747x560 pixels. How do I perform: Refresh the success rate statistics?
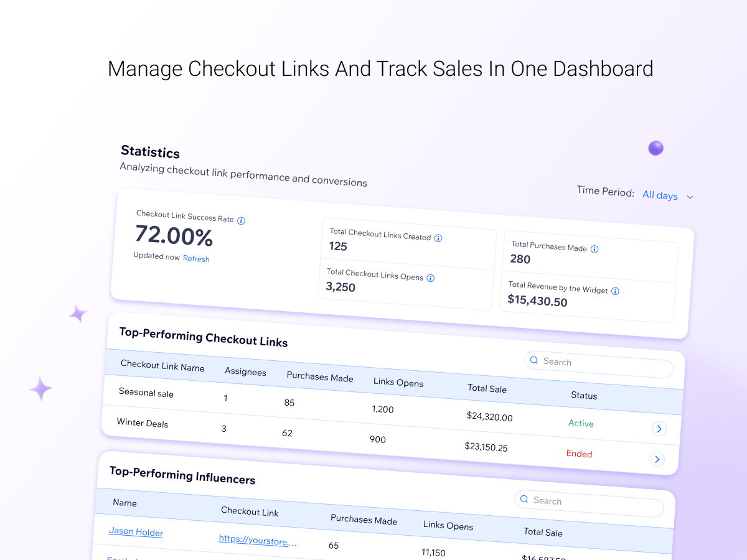coord(196,259)
